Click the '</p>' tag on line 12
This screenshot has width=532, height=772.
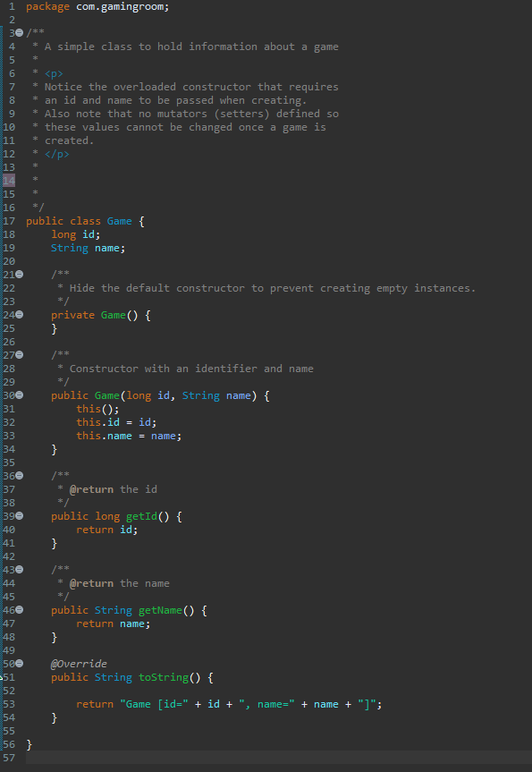pos(57,154)
